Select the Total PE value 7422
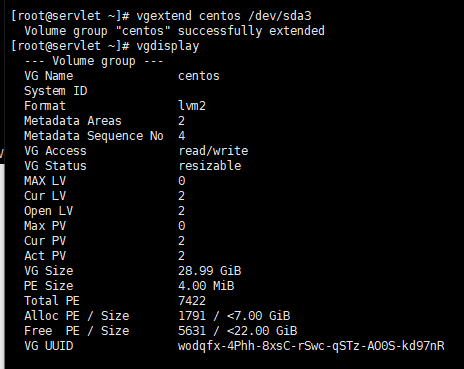The width and height of the screenshot is (464, 369). (x=192, y=301)
